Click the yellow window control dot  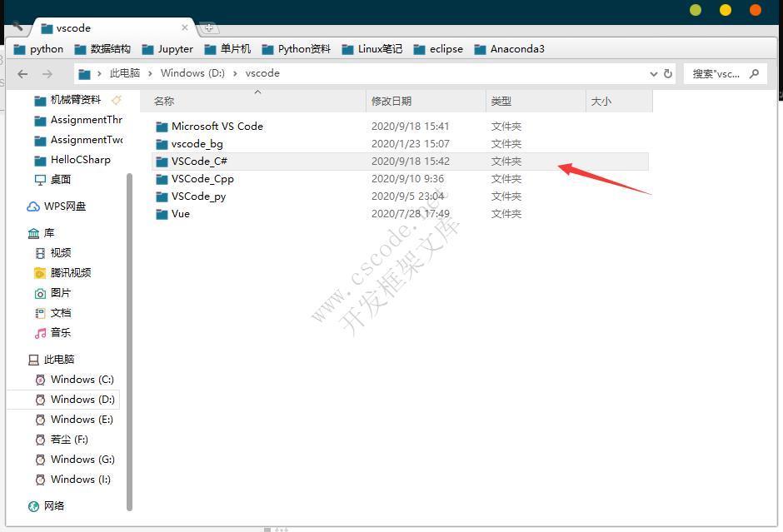point(726,10)
